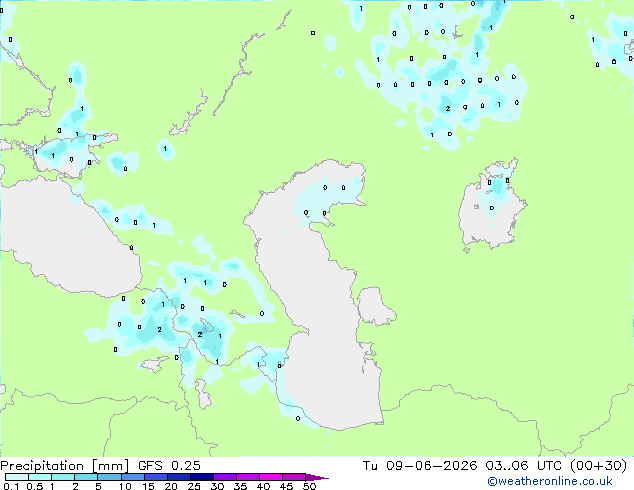Viewport: 634px width, 490px height.
Task: Select the dark blue swatch between 20 and 25
Action: [x=178, y=477]
